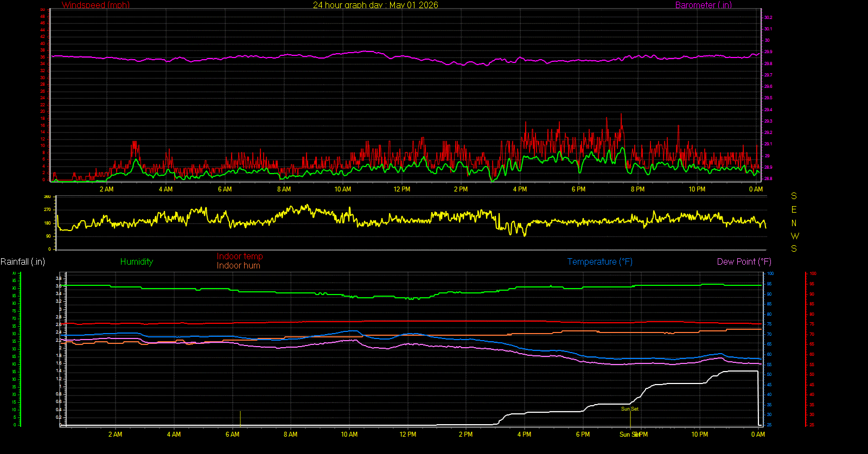This screenshot has width=868, height=454.
Task: Click the '180' wind direction axis value
Action: (x=47, y=223)
